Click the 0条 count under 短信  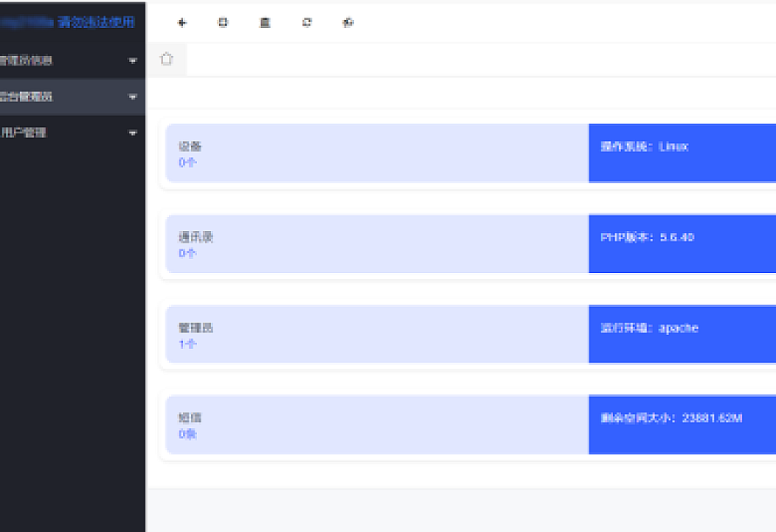(x=187, y=433)
